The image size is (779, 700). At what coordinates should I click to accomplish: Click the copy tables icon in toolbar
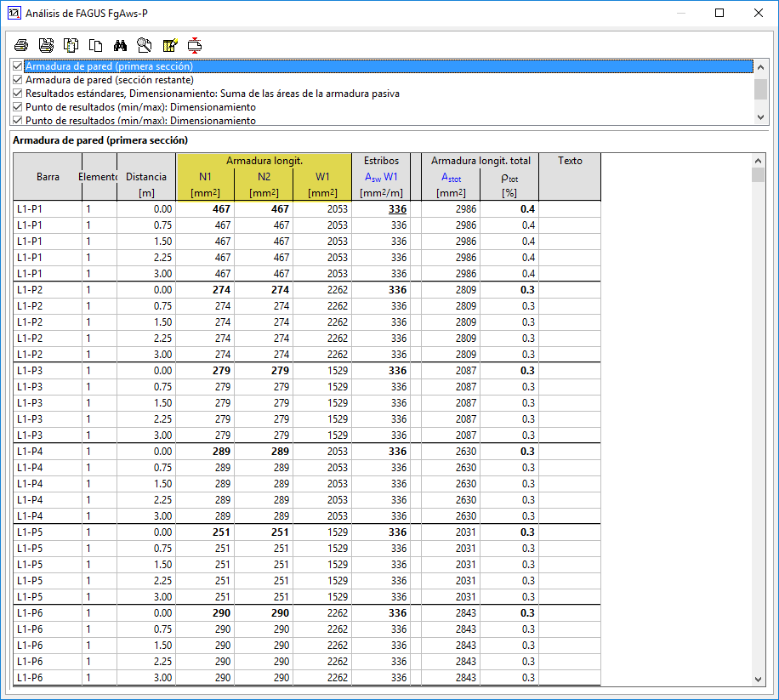point(71,45)
